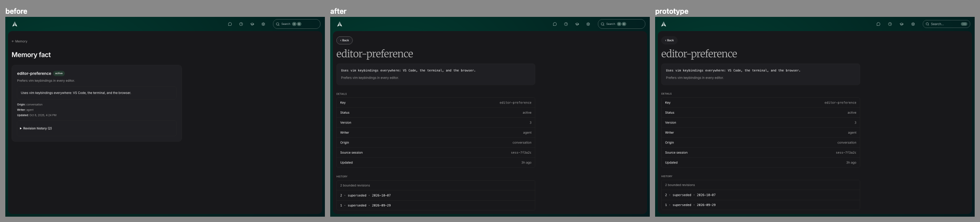
Task: Click the app logo in the prototype panel
Action: (664, 24)
